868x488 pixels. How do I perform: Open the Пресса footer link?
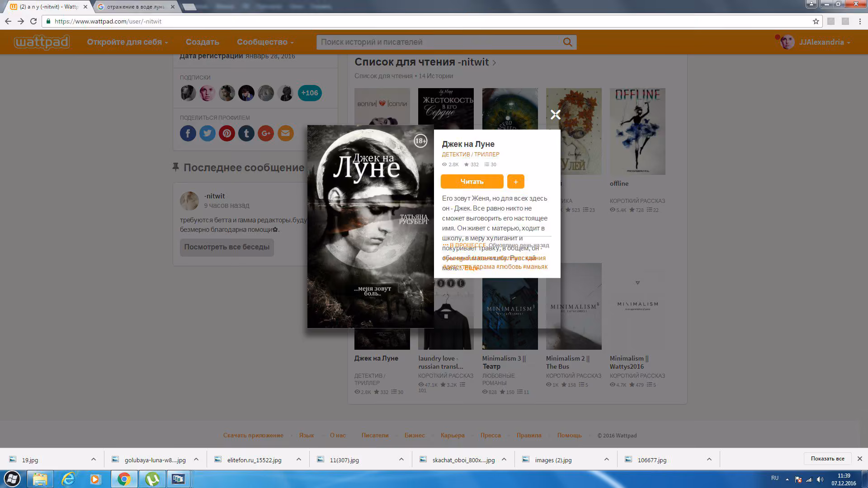coord(491,436)
